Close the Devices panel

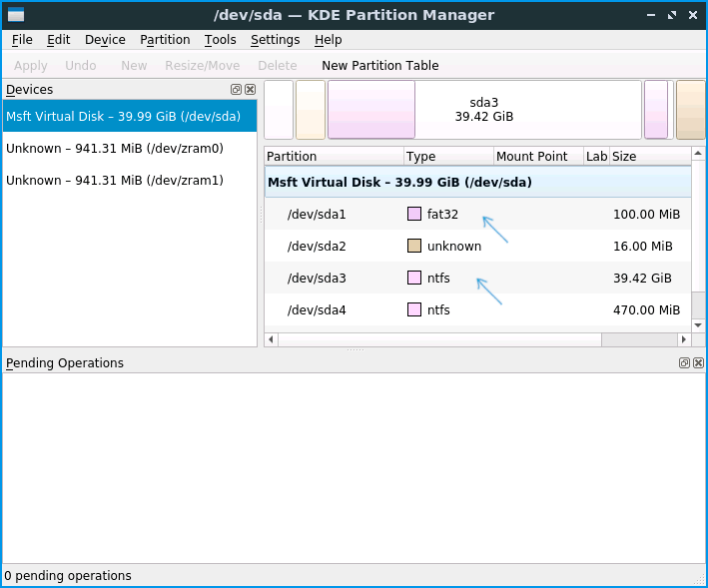[251, 90]
